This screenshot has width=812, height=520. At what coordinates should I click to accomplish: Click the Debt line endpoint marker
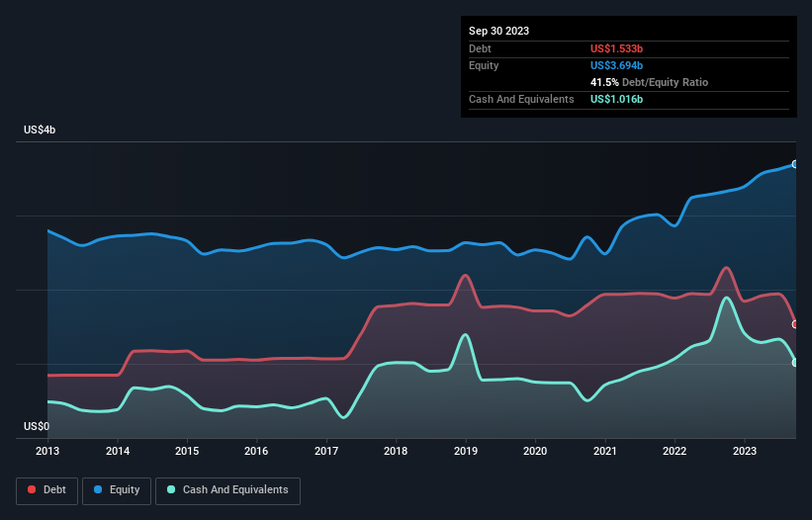pos(795,324)
